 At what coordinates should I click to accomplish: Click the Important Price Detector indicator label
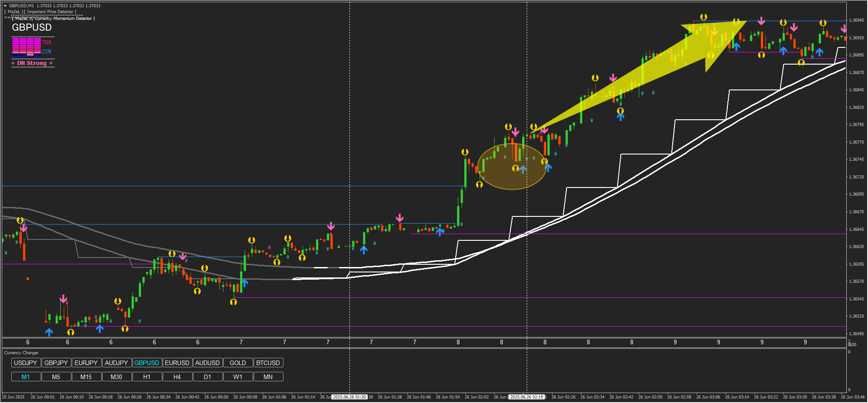tap(41, 12)
